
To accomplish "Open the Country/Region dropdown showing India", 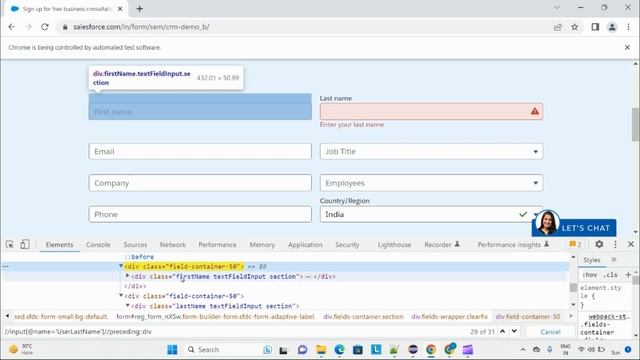I will [431, 214].
